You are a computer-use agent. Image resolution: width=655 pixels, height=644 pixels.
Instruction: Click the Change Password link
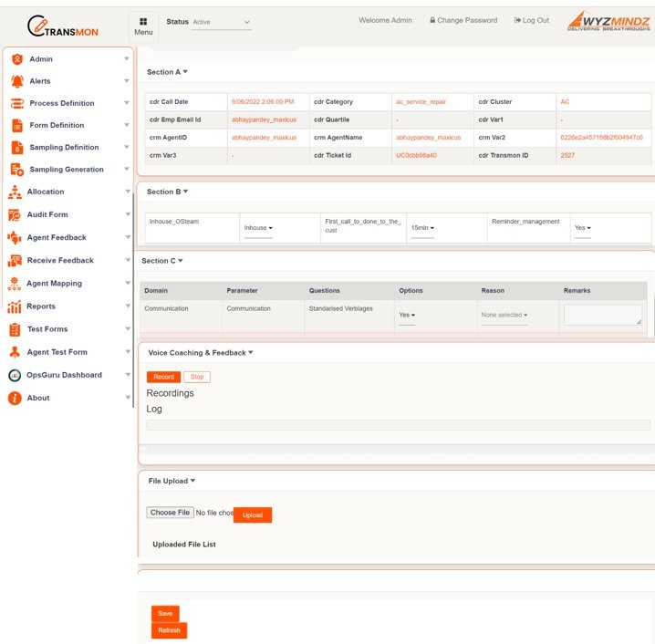(x=463, y=20)
